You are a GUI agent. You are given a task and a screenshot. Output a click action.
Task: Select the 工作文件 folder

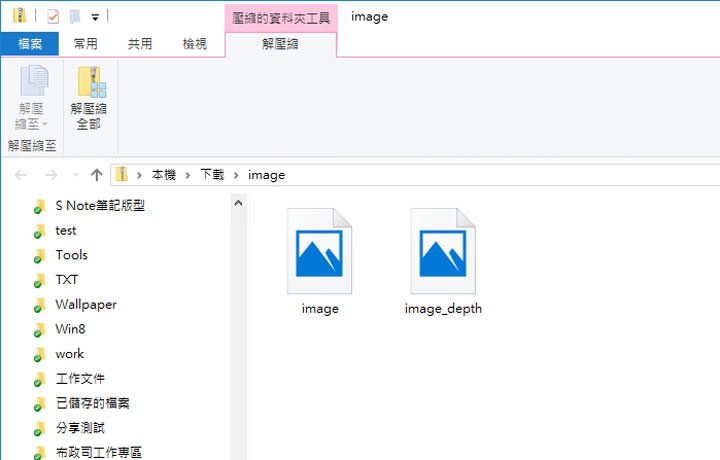[x=80, y=379]
